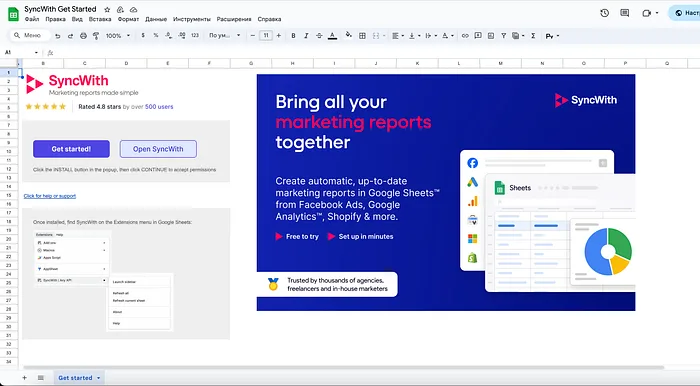This screenshot has height=386, width=700.
Task: Open the Инструменты menu
Action: coord(192,19)
